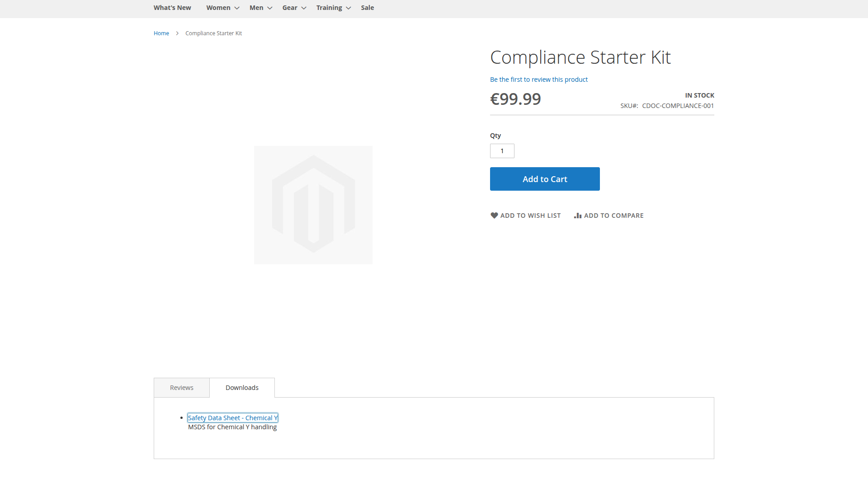Click the wish list heart icon
The width and height of the screenshot is (868, 488).
494,216
